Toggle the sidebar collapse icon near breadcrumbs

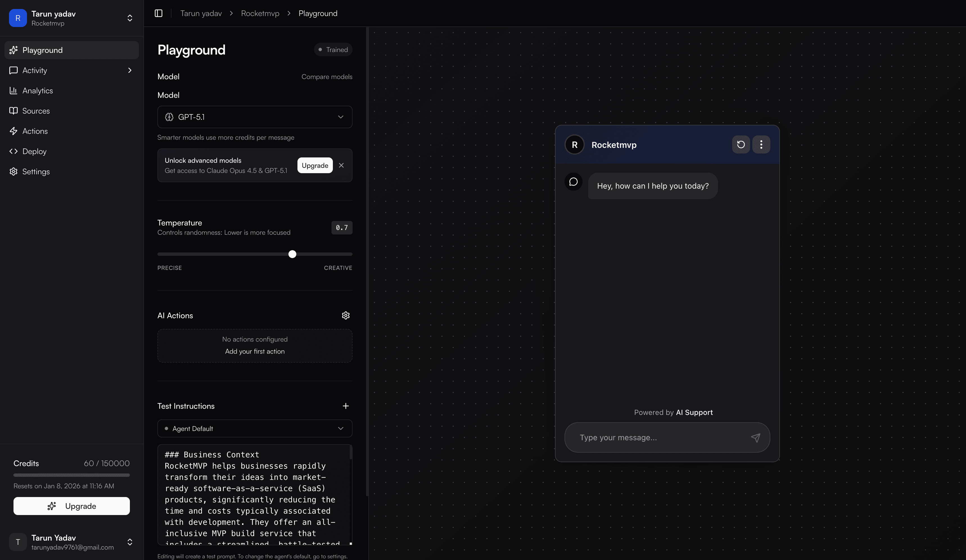[x=158, y=13]
